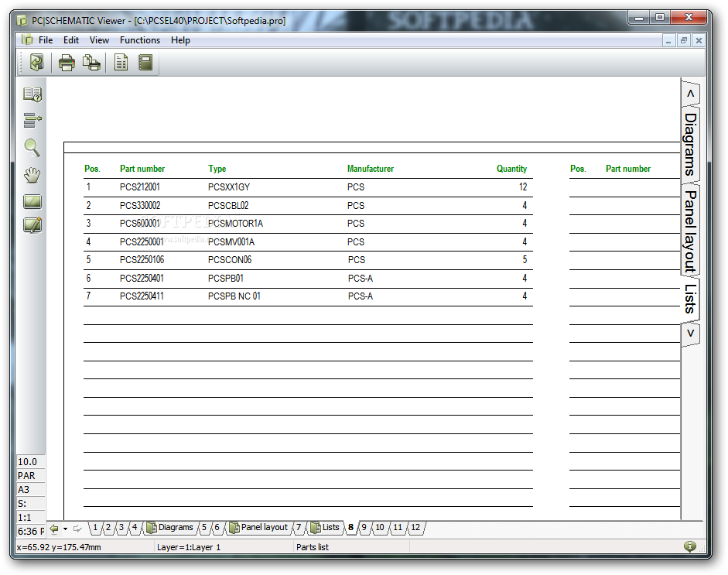728x575 pixels.
Task: Click type PCSCBL02 in row 2
Action: 228,205
